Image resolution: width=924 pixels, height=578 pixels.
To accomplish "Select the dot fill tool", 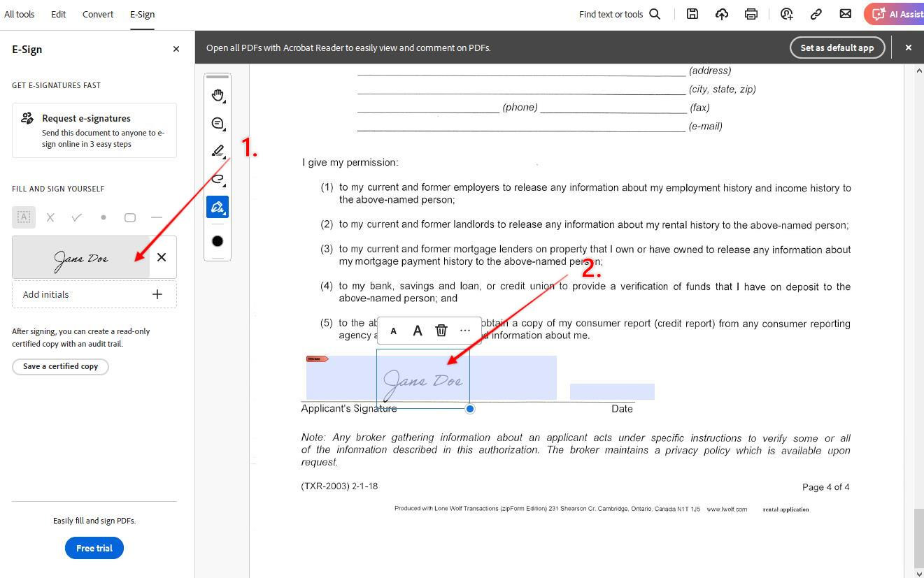I will (x=104, y=217).
